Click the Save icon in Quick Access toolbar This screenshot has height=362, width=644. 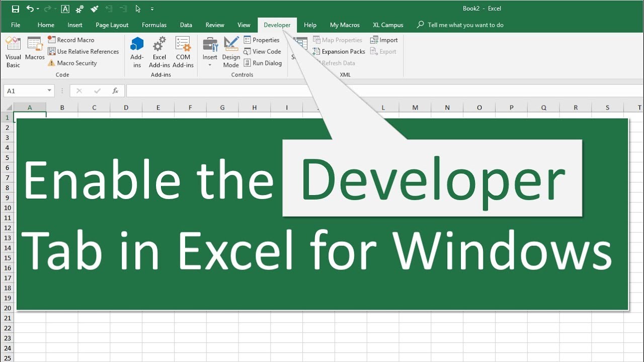16,9
